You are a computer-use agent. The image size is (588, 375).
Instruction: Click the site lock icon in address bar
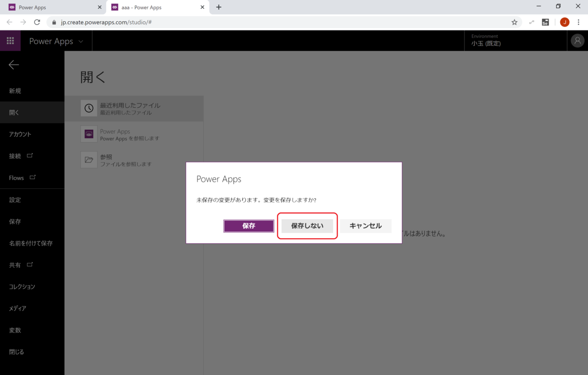tap(54, 22)
